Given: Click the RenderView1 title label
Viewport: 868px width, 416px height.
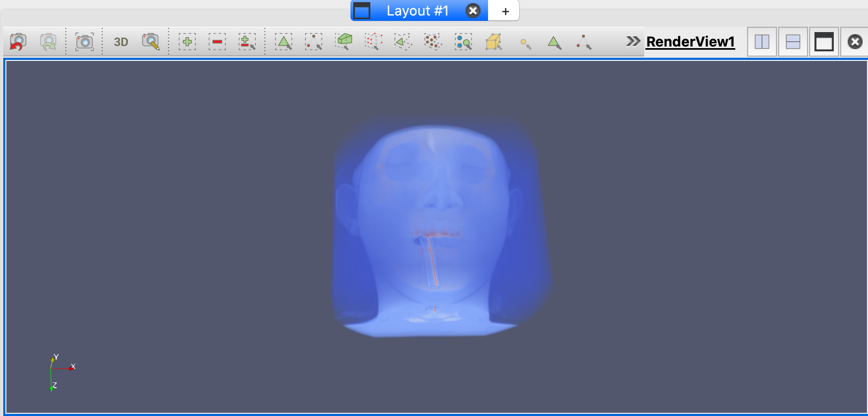Looking at the screenshot, I should coord(690,42).
